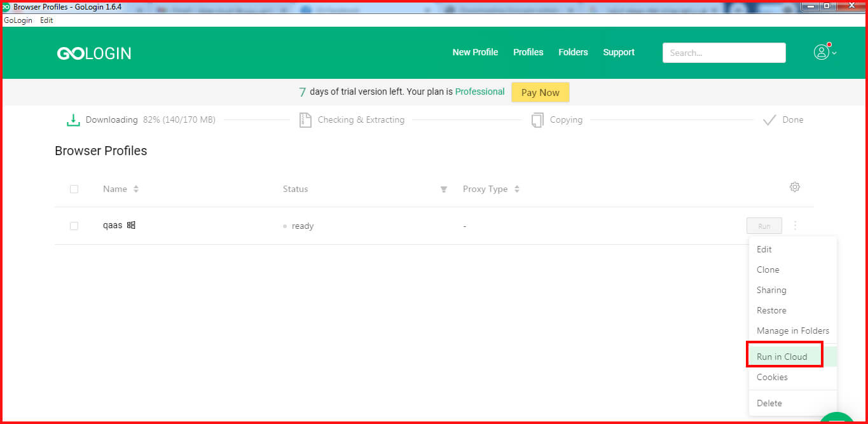Click the Status column header
The image size is (868, 424).
[x=296, y=189]
